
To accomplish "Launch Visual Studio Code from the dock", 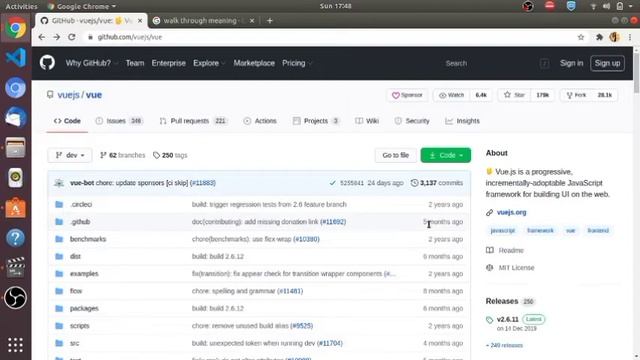I will coord(16,58).
